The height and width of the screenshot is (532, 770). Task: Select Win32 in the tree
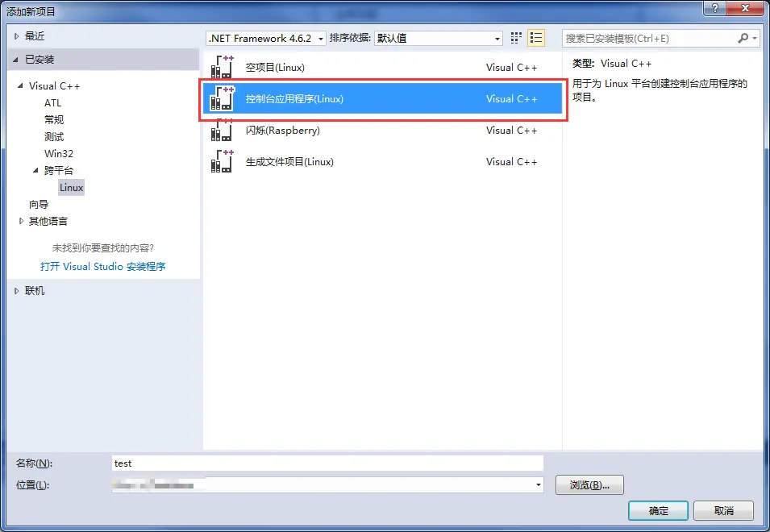point(58,154)
